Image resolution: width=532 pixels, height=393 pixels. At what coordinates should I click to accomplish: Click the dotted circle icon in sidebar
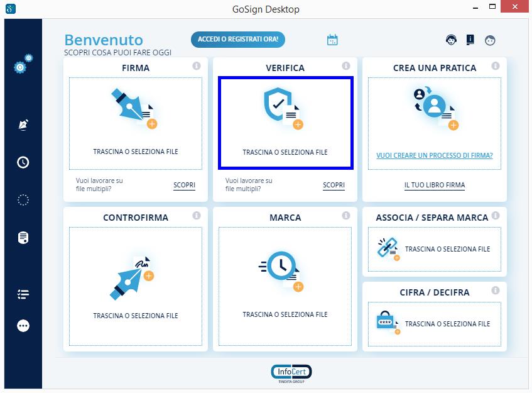(23, 200)
